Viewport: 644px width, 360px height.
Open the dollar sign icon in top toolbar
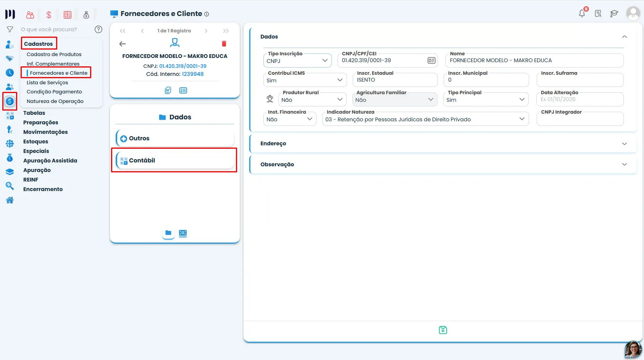[x=49, y=15]
